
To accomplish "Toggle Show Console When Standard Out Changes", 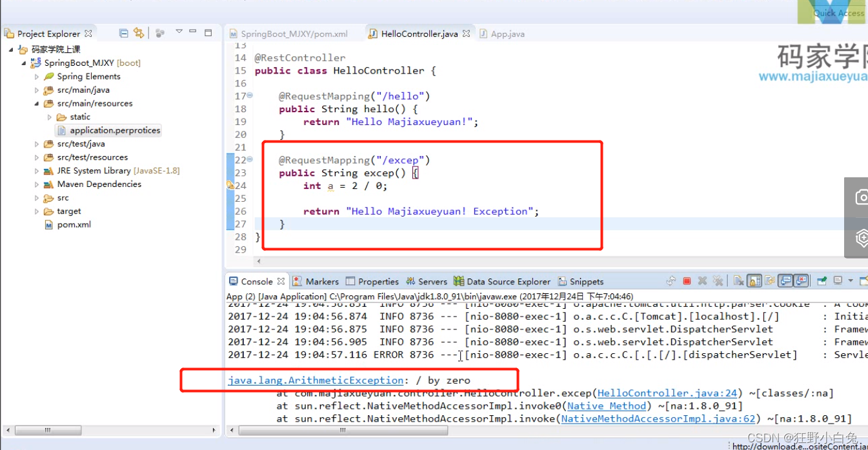I will (x=785, y=280).
